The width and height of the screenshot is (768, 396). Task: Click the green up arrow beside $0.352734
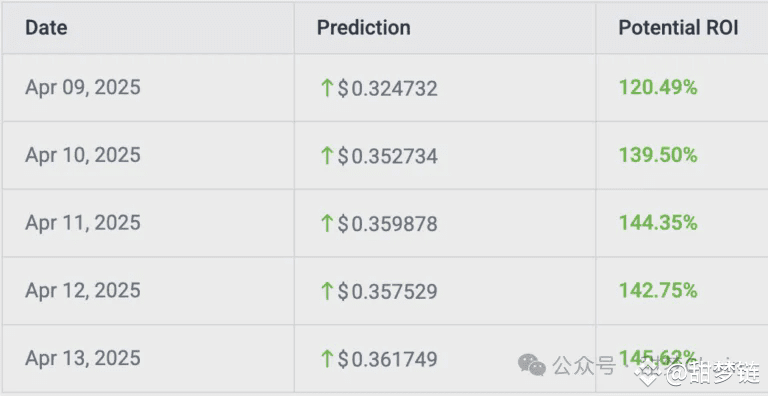tap(326, 156)
